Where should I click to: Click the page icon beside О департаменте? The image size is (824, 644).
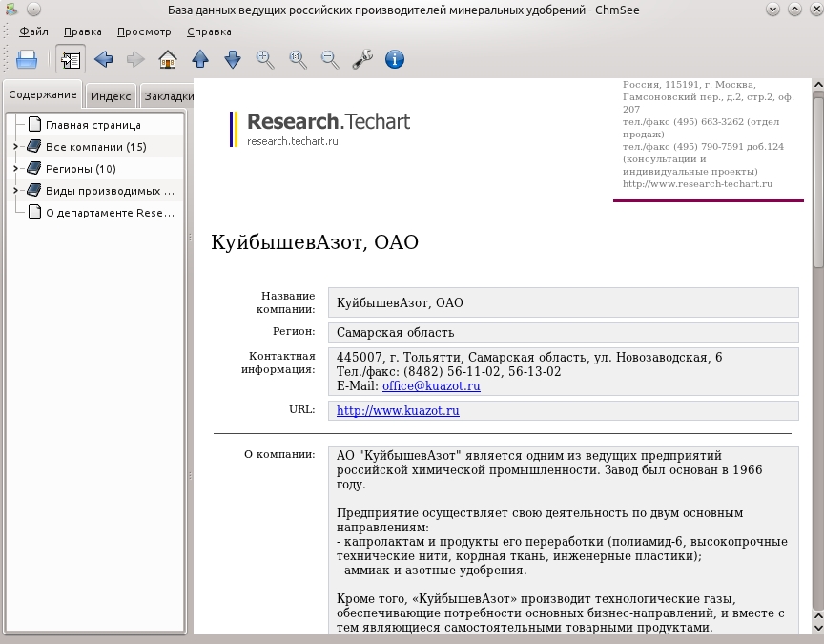click(34, 213)
